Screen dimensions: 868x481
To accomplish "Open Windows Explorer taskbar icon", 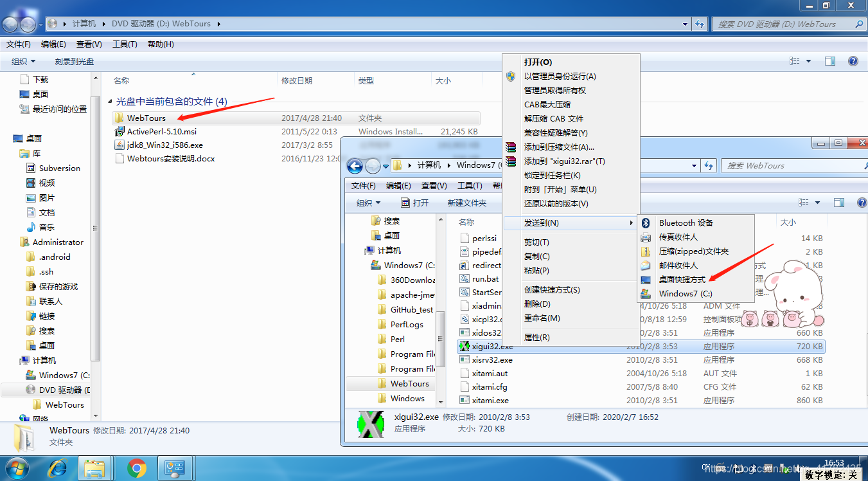I will coord(96,467).
